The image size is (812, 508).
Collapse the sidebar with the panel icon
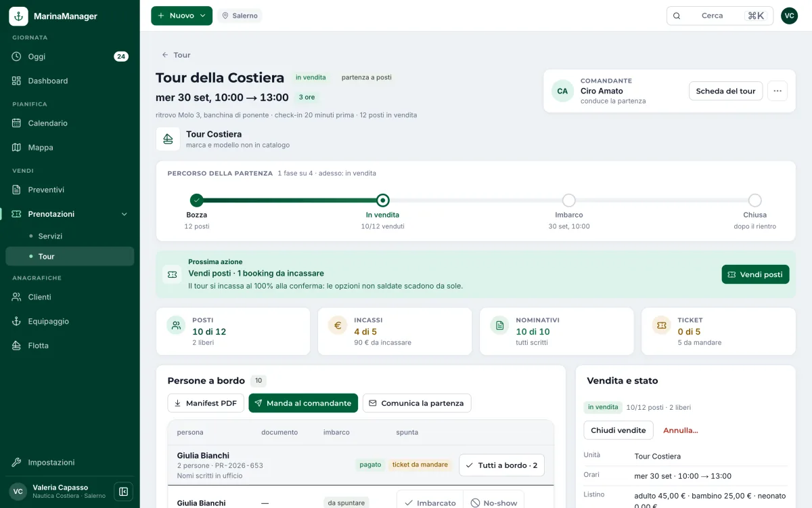[123, 492]
